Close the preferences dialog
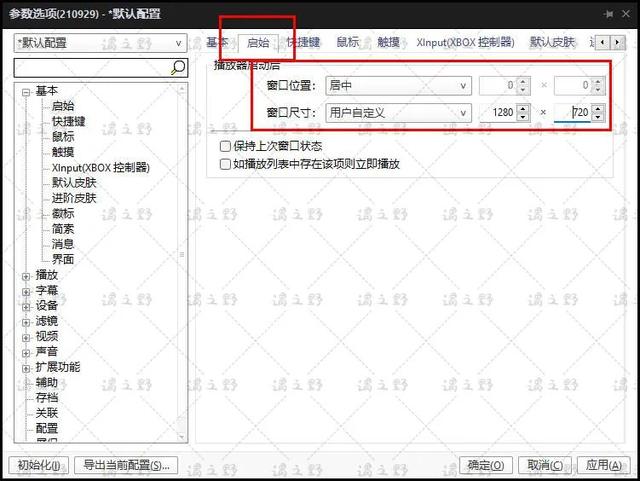Image resolution: width=640 pixels, height=481 pixels. pos(625,14)
